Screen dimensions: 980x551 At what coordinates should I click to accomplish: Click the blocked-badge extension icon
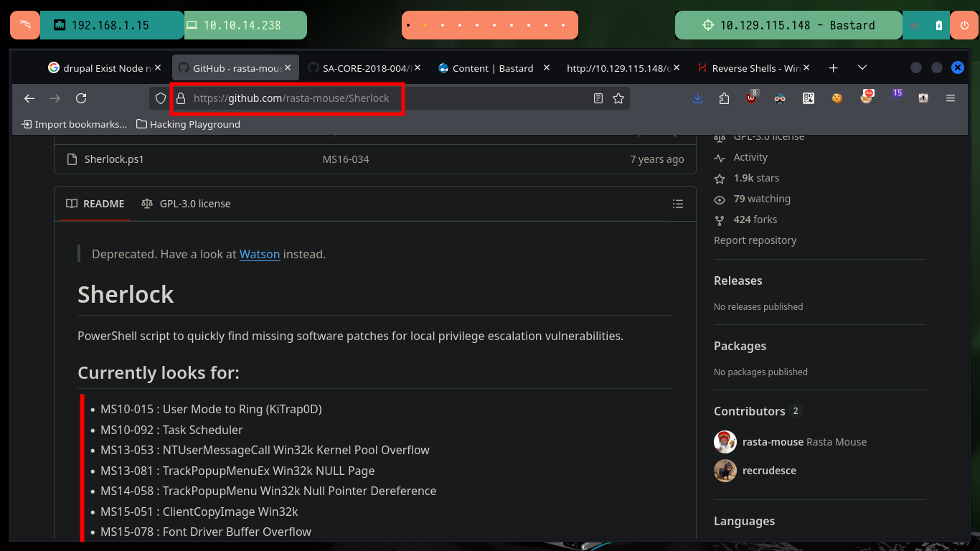coord(867,97)
